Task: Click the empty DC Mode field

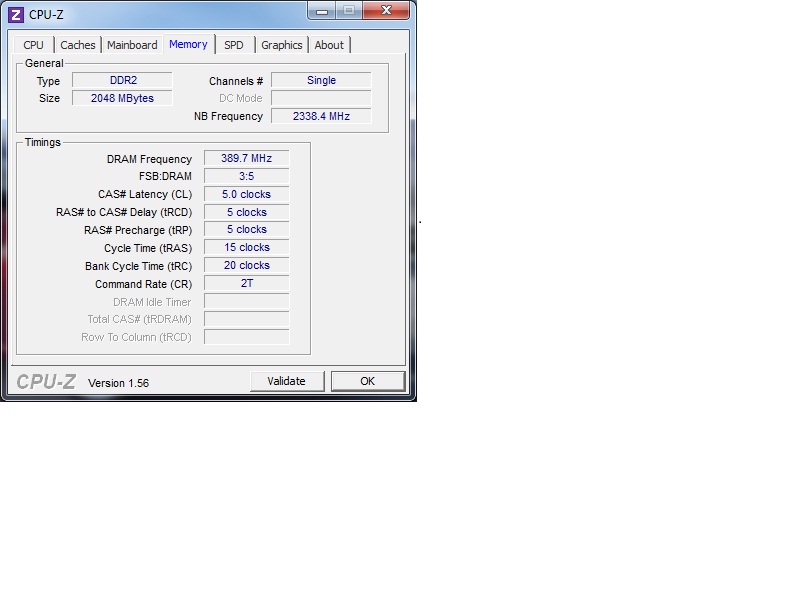Action: coord(321,98)
